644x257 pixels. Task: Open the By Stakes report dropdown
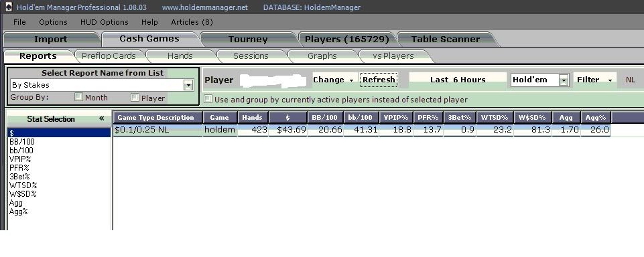pos(188,85)
